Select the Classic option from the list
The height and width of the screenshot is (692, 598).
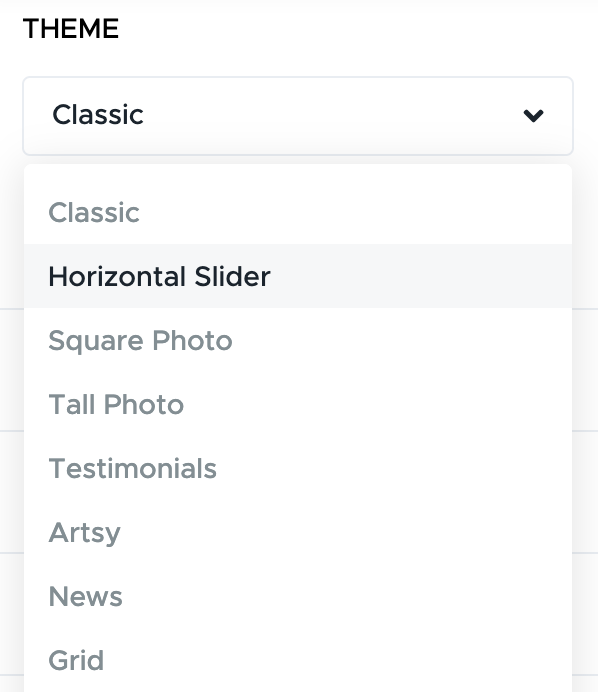click(298, 212)
